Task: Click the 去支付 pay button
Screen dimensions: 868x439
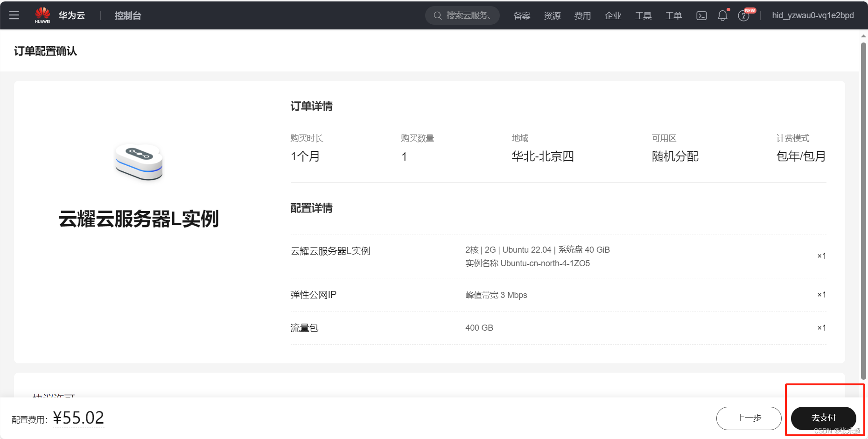Action: (823, 418)
